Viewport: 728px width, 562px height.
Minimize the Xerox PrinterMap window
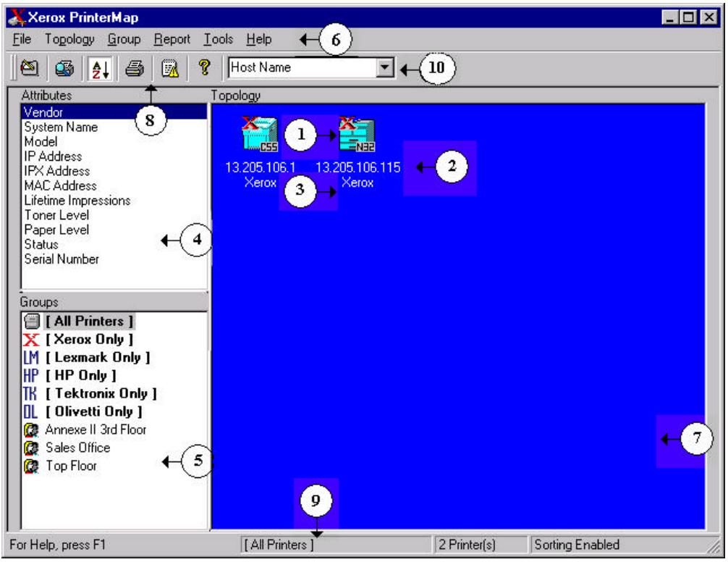click(670, 17)
